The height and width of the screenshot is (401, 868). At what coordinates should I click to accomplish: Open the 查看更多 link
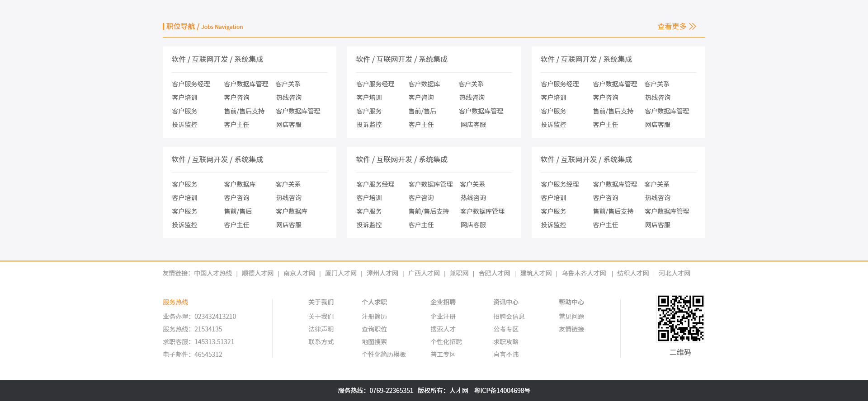(x=672, y=27)
